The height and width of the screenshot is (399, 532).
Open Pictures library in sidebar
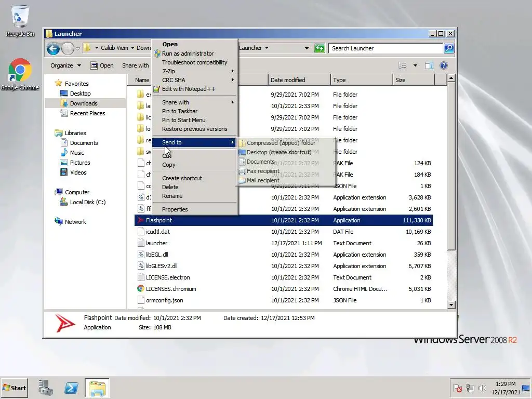[x=75, y=163]
